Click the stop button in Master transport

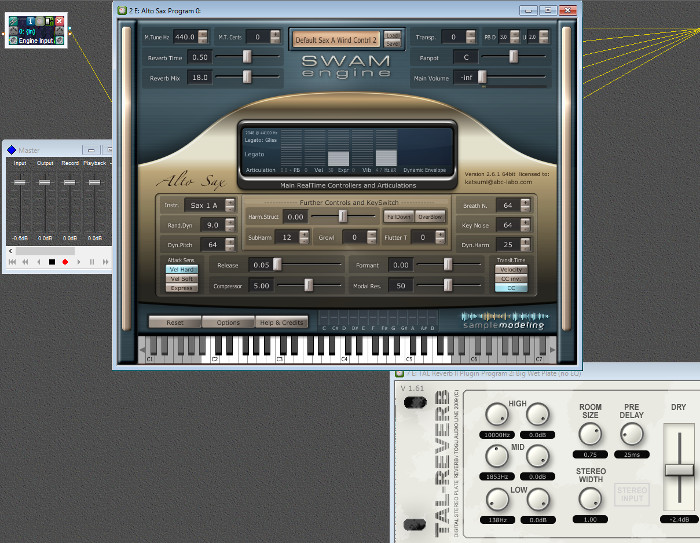point(52,262)
